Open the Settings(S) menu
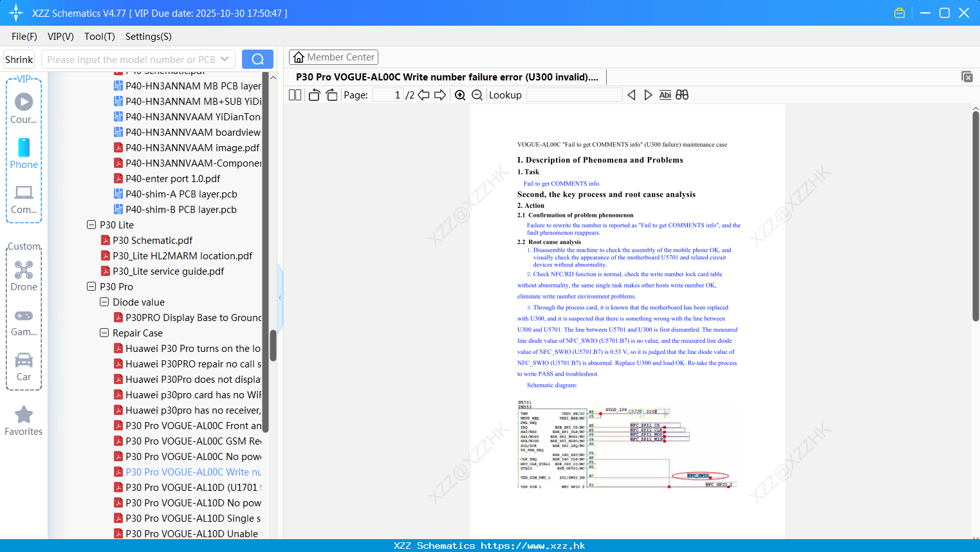980x552 pixels. (149, 37)
